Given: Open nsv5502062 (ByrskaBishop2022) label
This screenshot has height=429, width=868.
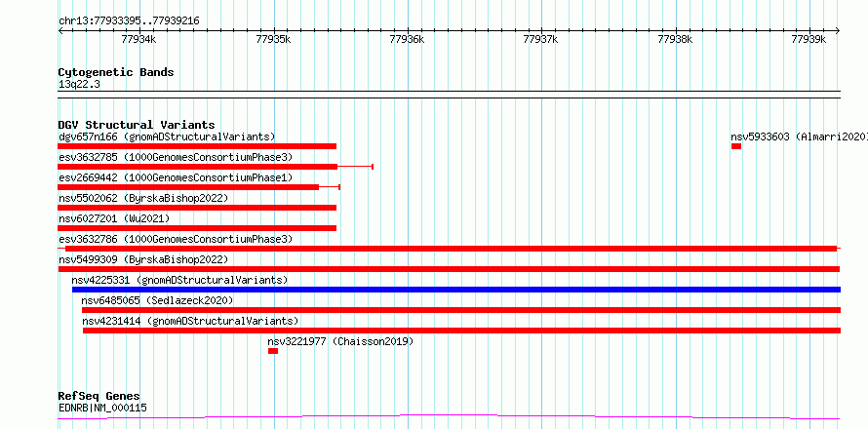Looking at the screenshot, I should tap(143, 198).
